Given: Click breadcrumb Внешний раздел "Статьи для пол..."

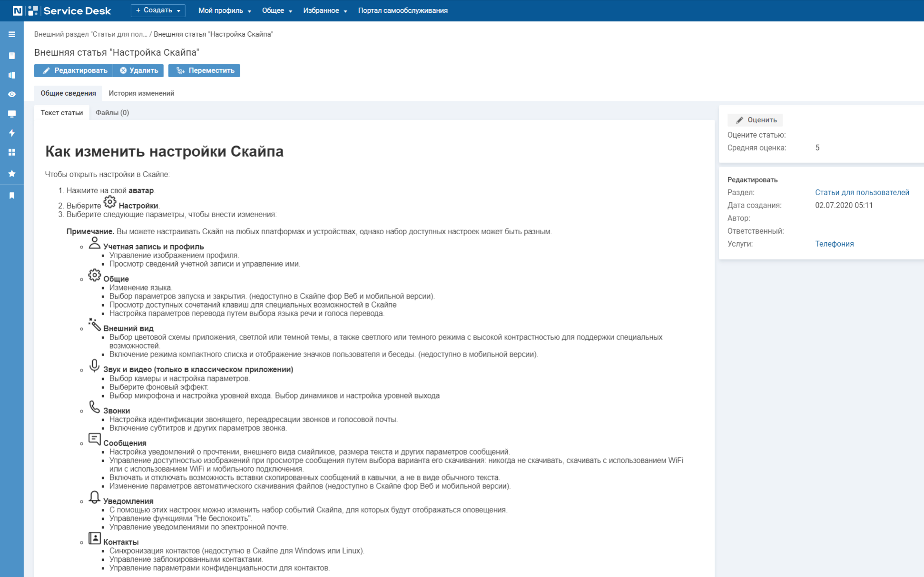Looking at the screenshot, I should (90, 34).
